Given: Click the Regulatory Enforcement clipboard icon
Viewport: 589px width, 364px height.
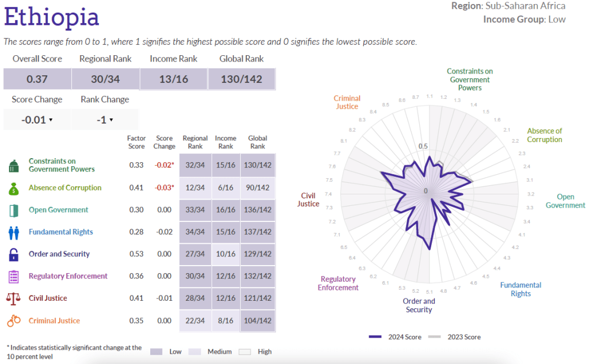Looking at the screenshot, I should click(x=14, y=277).
